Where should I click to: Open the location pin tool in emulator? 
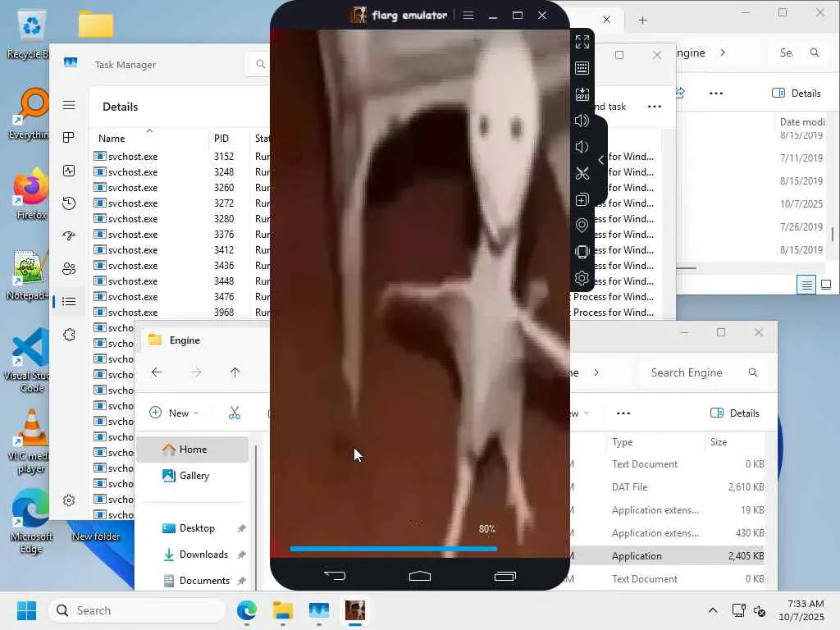pyautogui.click(x=582, y=226)
